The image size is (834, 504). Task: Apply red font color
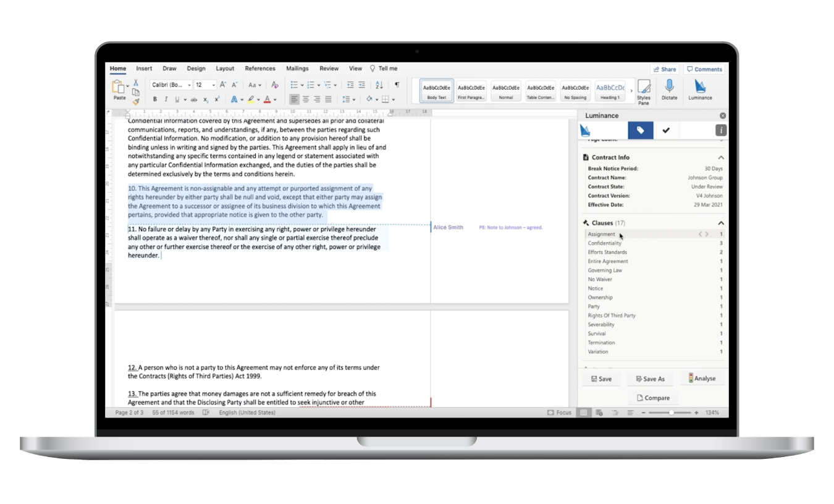pos(267,99)
